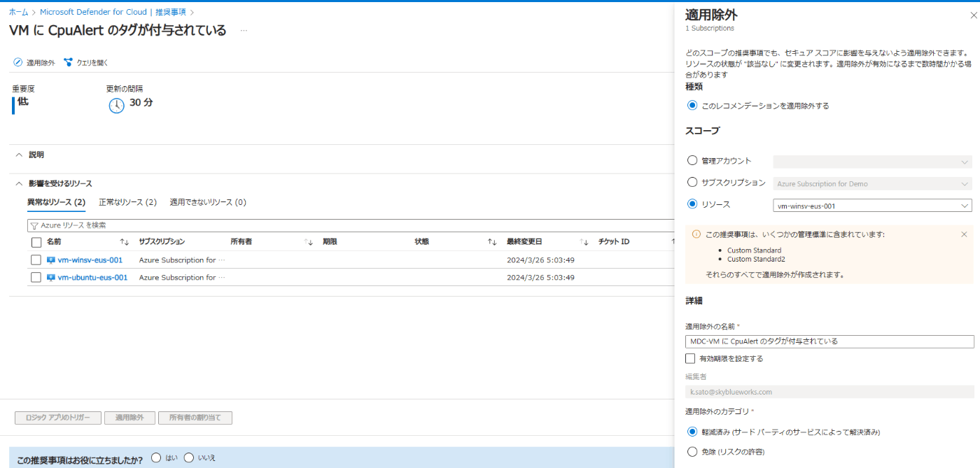Click the チケット ID column header

(614, 242)
